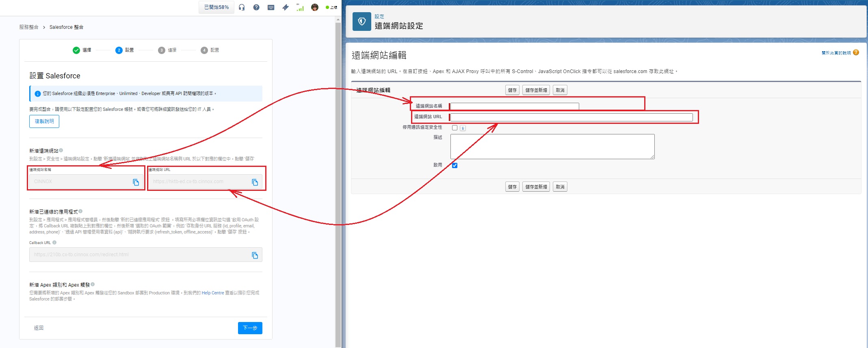Click info icon next to 新增 Apex 類別和 Apex 觸發
Viewport: 868px width, 348px height.
pyautogui.click(x=93, y=284)
